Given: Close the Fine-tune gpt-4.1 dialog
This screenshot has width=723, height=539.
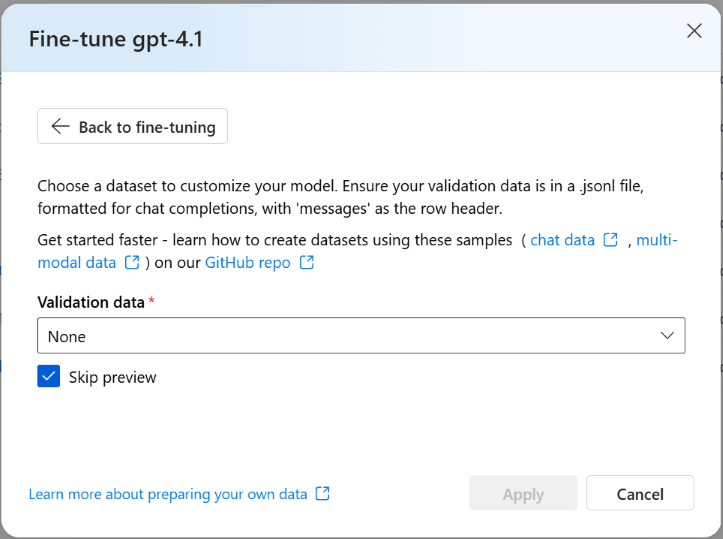Looking at the screenshot, I should [694, 31].
